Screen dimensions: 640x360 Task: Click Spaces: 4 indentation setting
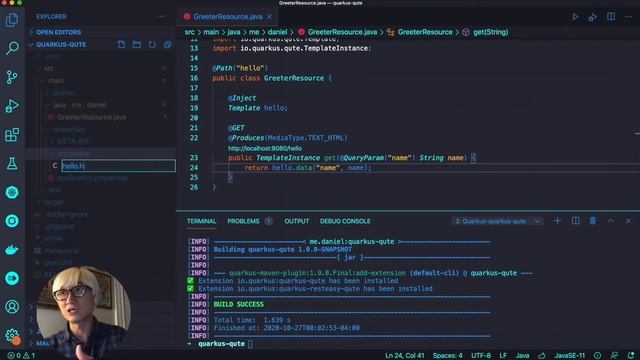coord(447,356)
